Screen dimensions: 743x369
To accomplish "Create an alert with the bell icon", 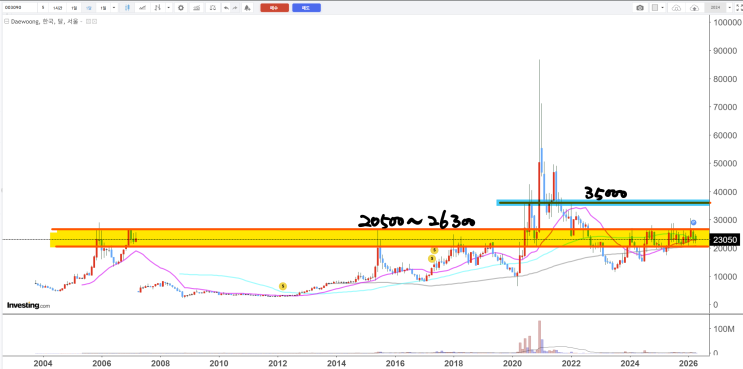I will tap(247, 8).
